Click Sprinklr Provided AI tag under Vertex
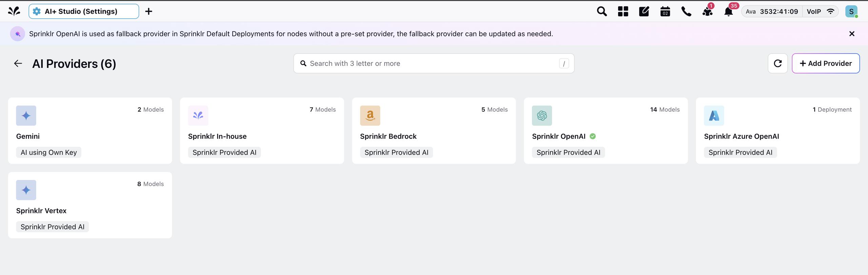Image resolution: width=868 pixels, height=275 pixels. pyautogui.click(x=53, y=227)
